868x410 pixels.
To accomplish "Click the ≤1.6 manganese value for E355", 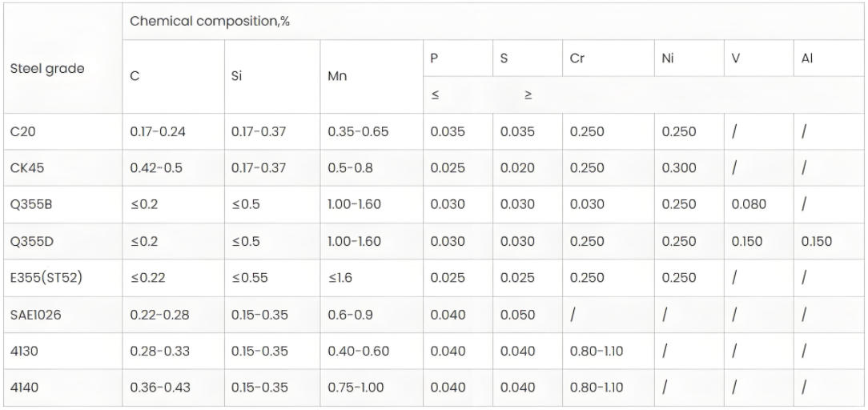I will tap(341, 278).
